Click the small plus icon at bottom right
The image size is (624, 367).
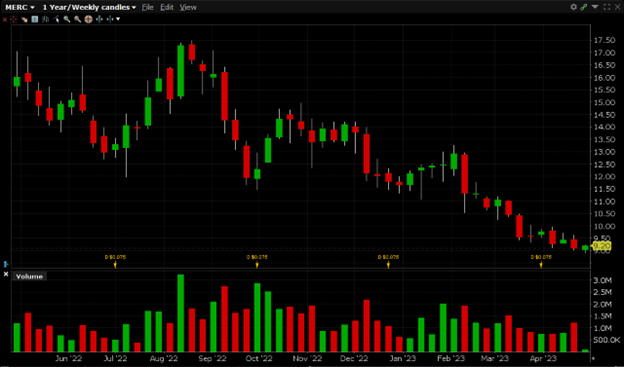click(x=593, y=359)
